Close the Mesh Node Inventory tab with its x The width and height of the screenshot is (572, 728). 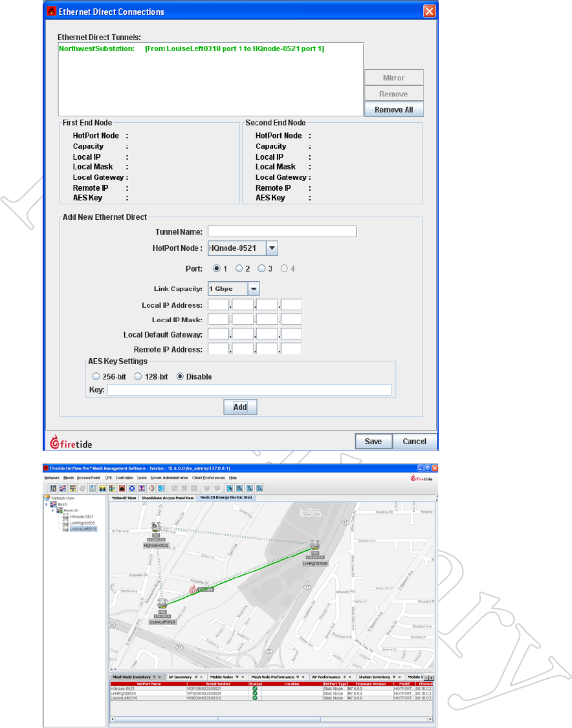click(159, 677)
